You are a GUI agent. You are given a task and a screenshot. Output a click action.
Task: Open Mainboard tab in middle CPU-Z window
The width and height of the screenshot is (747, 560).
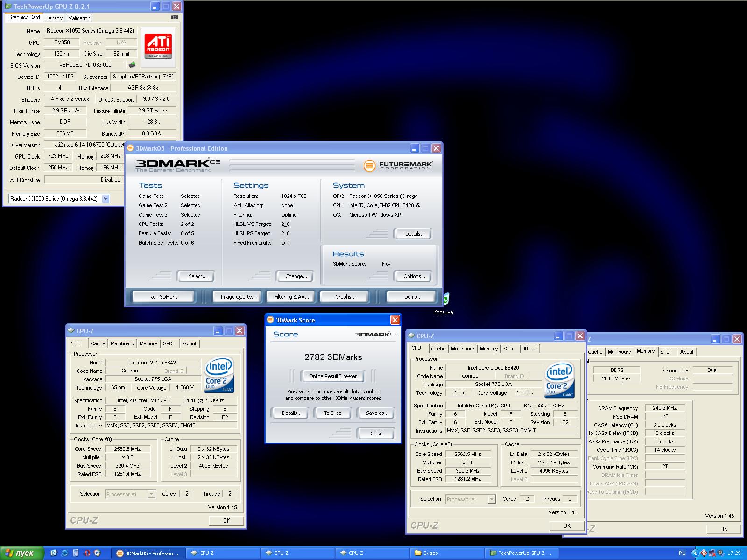tap(463, 348)
